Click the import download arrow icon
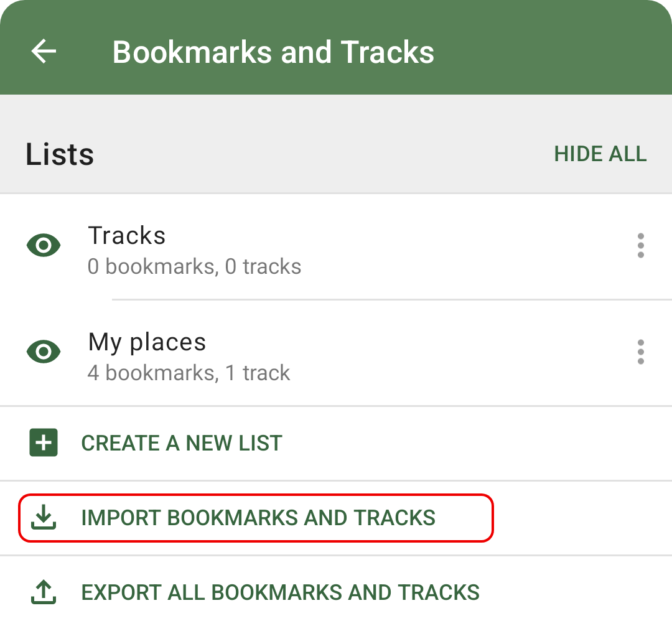 pos(44,516)
